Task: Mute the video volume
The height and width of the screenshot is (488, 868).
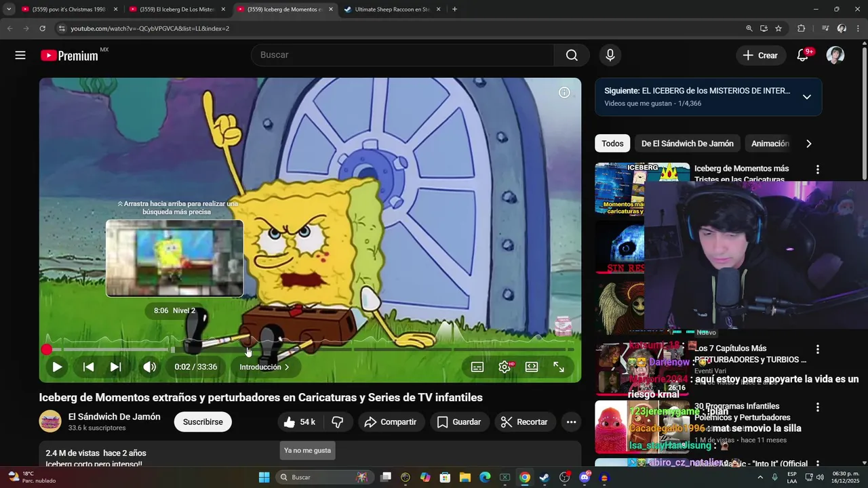Action: [149, 367]
